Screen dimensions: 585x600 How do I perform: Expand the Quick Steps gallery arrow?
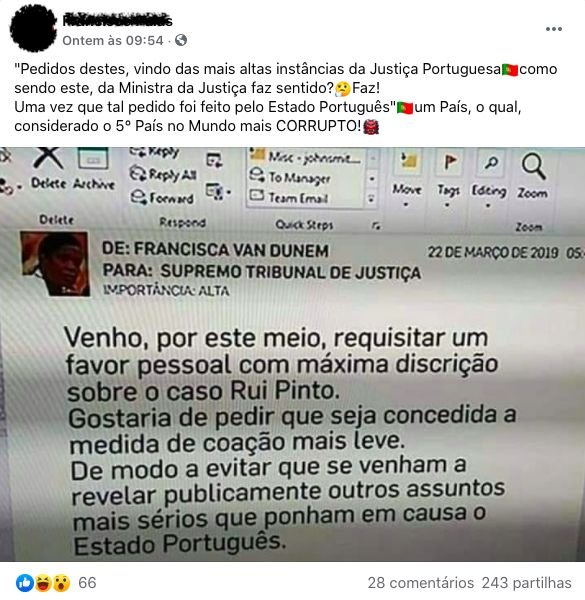(371, 199)
